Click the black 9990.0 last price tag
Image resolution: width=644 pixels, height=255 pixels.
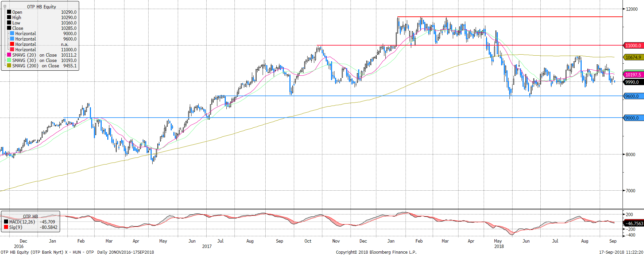pyautogui.click(x=633, y=82)
